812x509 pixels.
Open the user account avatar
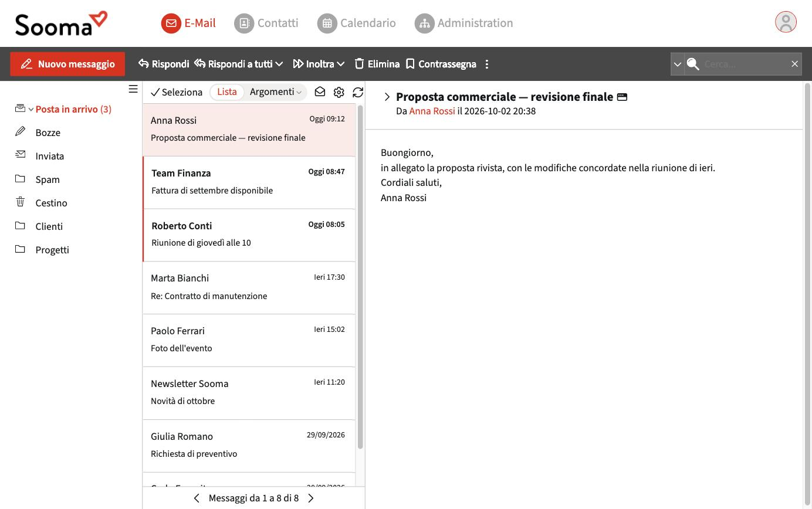click(786, 22)
